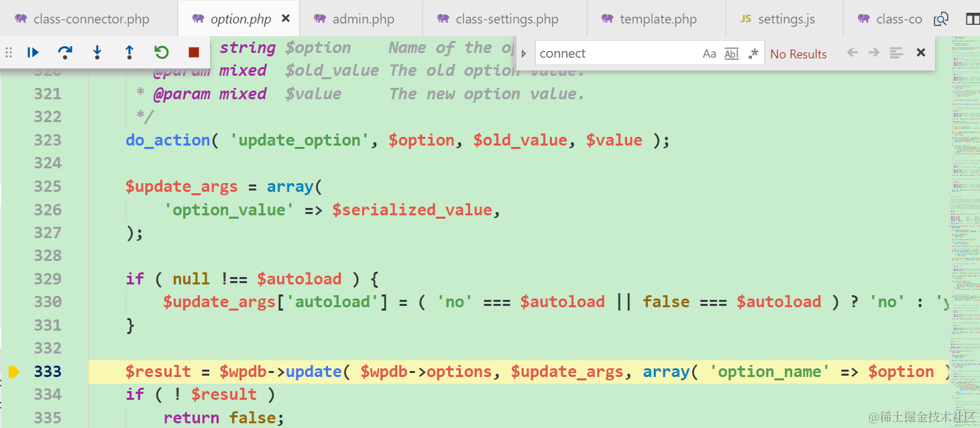
Task: Close the option.php tab
Action: pyautogui.click(x=286, y=19)
